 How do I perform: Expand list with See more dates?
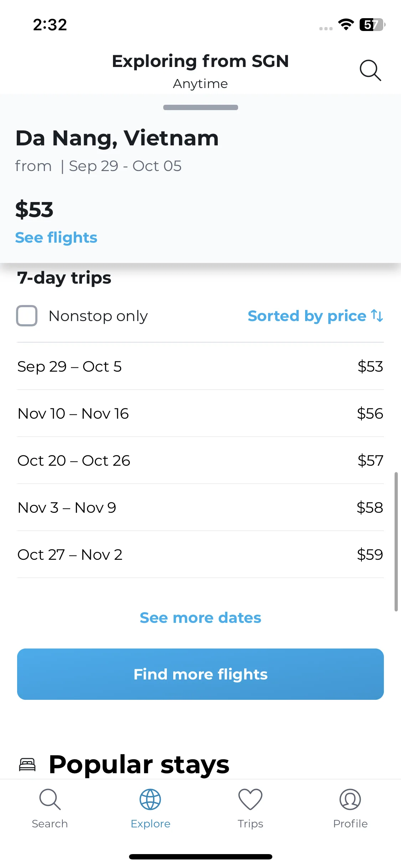pyautogui.click(x=200, y=618)
